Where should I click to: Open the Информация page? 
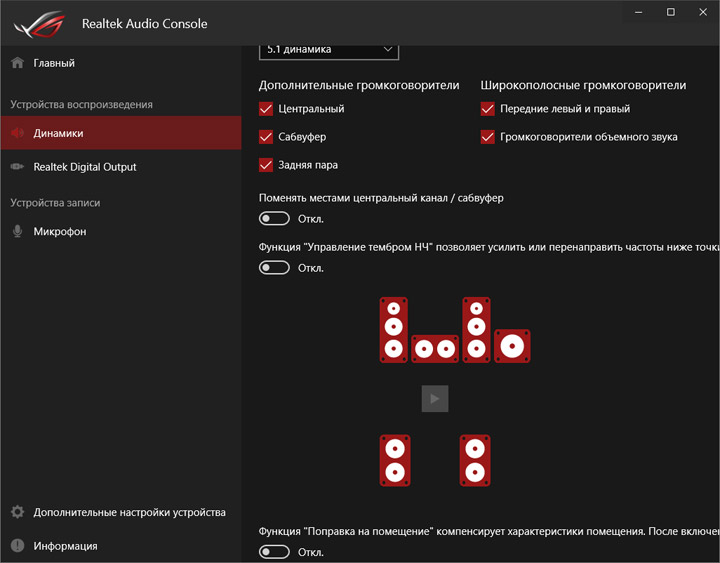(65, 546)
